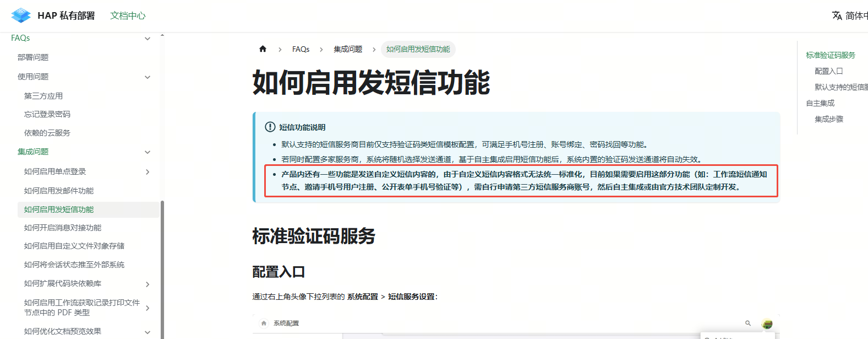
Task: Click the 如何启用发短信功能 breadcrumb
Action: [418, 49]
